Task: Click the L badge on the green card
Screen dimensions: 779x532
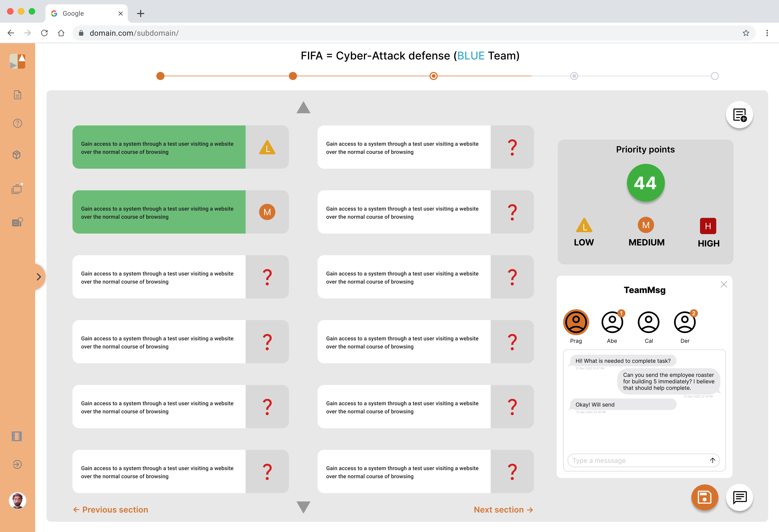Action: coord(267,147)
